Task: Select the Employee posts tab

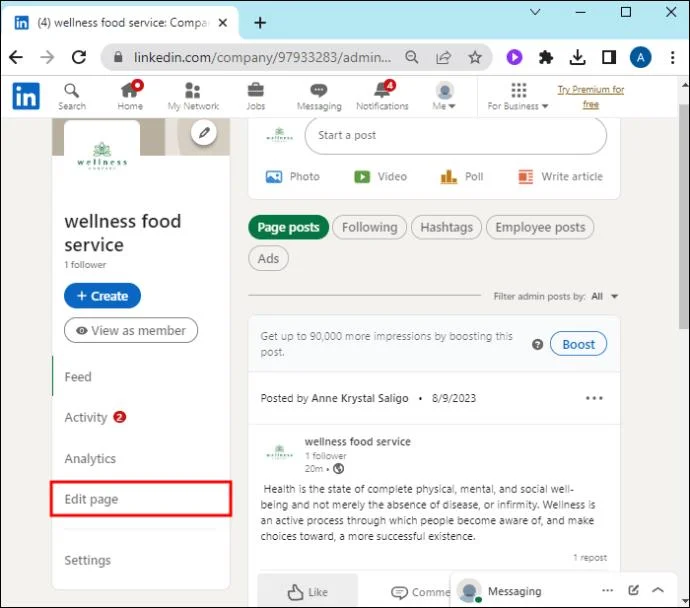Action: [540, 227]
